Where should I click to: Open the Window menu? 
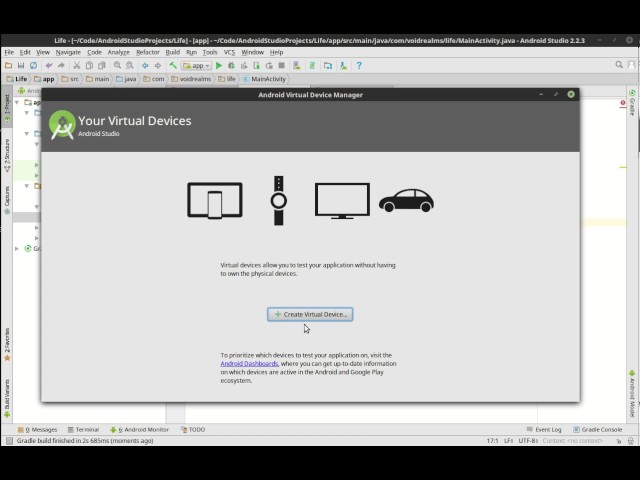point(252,52)
